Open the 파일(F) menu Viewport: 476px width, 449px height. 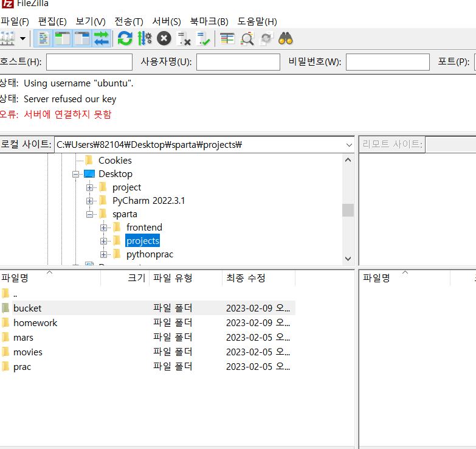(15, 21)
